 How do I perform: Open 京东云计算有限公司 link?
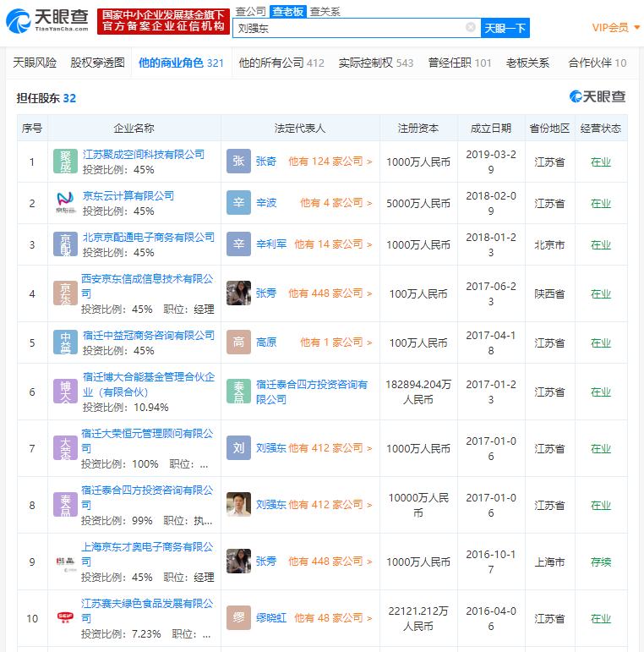coord(128,195)
